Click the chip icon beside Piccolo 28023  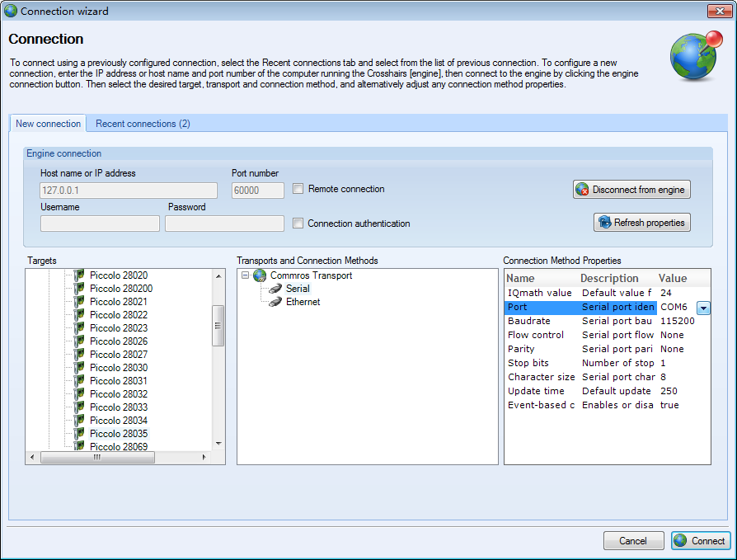pos(79,327)
